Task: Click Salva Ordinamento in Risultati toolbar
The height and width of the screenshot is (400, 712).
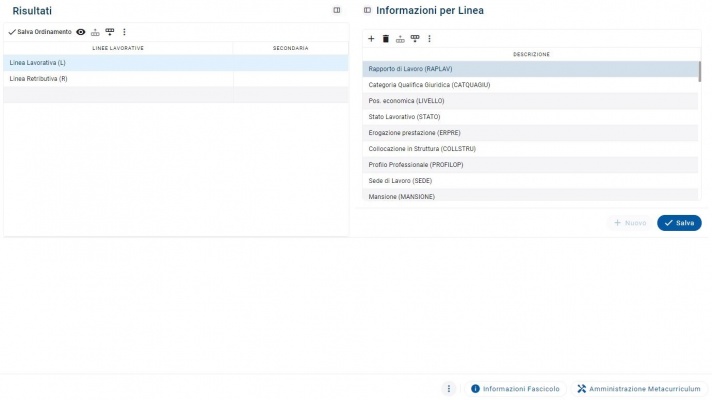Action: (40, 32)
